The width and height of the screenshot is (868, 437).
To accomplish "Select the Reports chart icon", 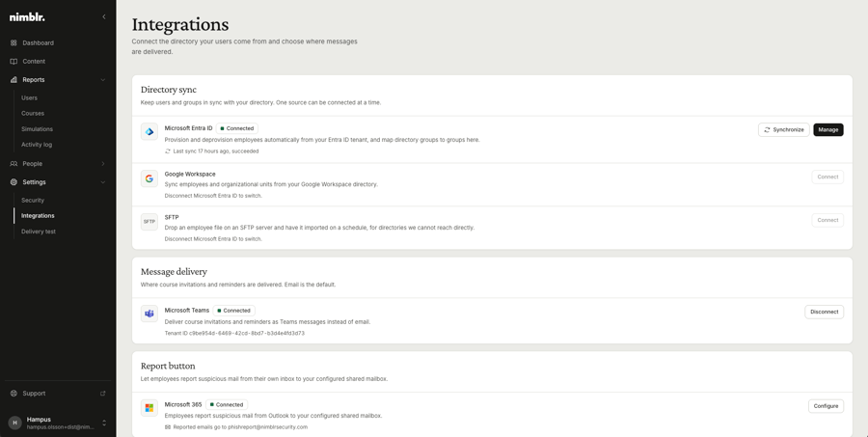I will tap(14, 80).
